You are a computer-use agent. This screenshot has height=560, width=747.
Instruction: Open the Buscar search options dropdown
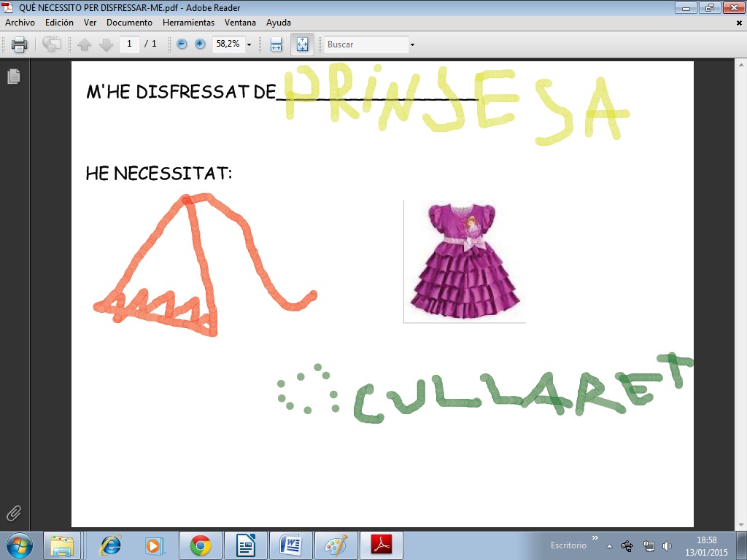(x=412, y=44)
